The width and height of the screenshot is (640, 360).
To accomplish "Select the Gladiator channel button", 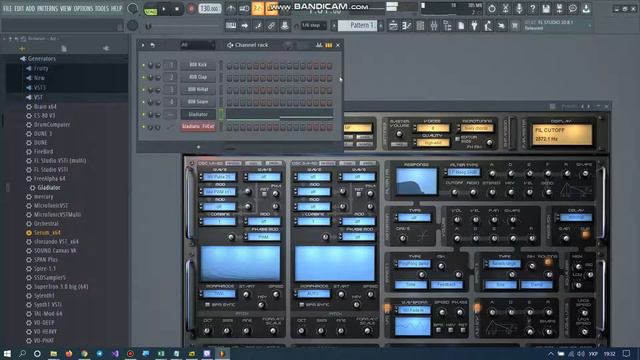I will click(198, 114).
